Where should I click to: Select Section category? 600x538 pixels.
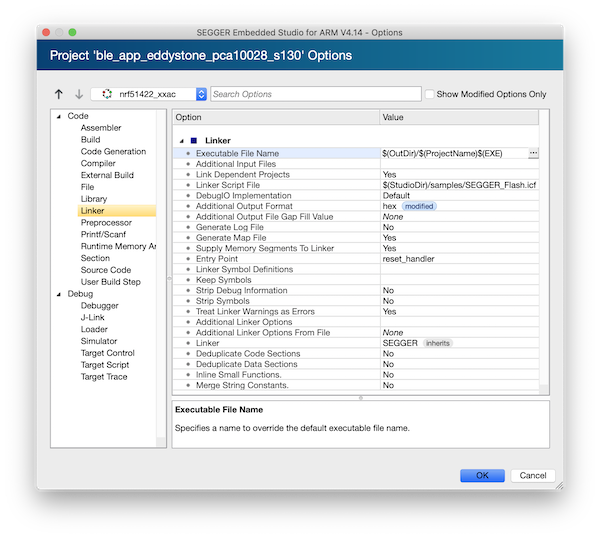tap(95, 258)
